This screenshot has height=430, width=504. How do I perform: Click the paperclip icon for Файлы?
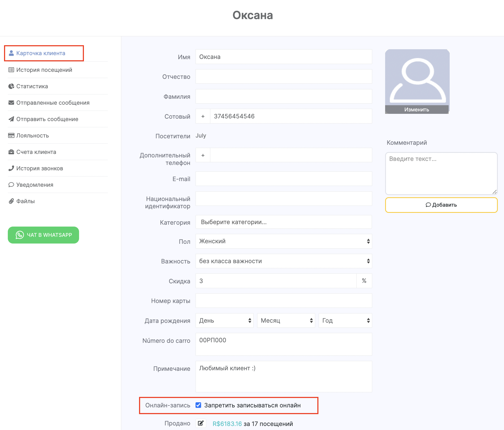(11, 201)
